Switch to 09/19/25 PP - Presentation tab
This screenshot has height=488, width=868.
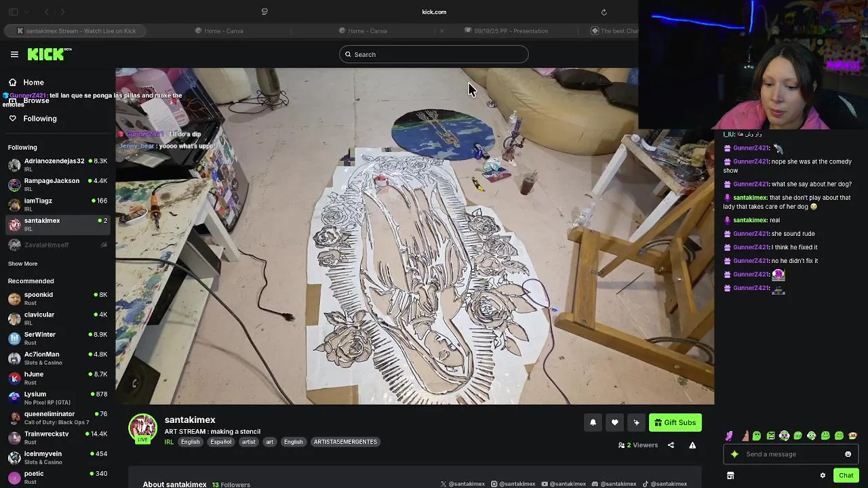point(507,30)
